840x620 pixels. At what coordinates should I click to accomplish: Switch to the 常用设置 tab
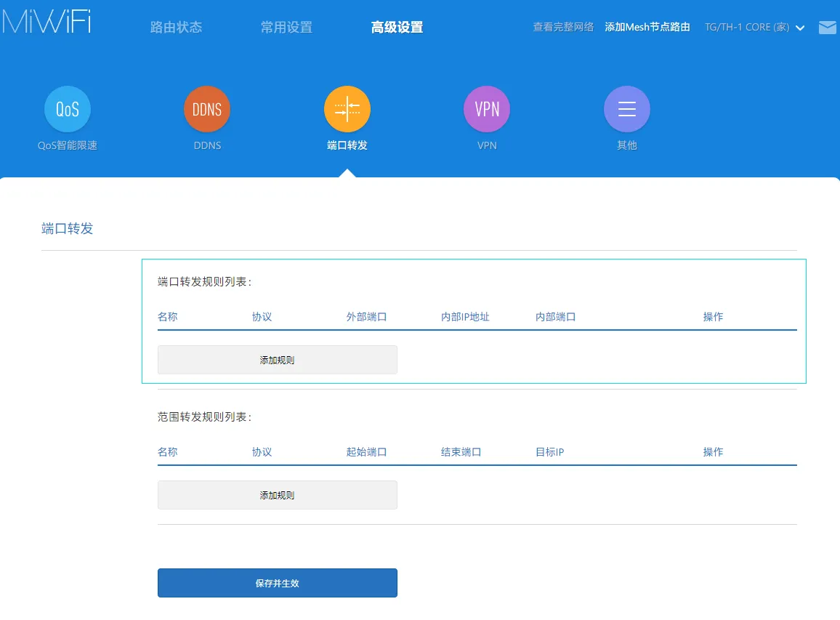[x=286, y=28]
